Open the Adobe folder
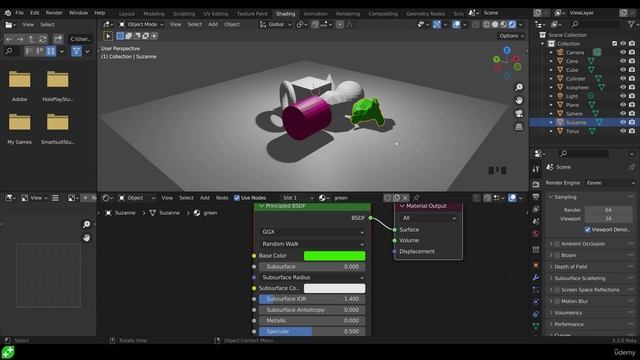This screenshot has width=640, height=360. point(20,86)
